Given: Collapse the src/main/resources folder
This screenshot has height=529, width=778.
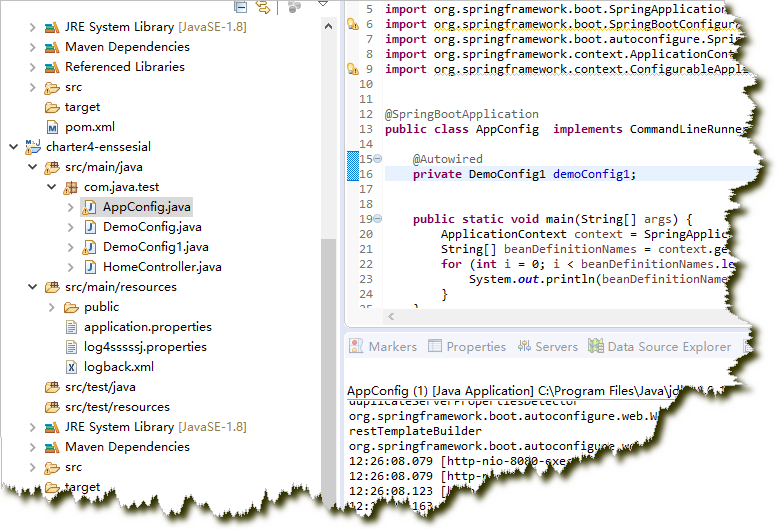Looking at the screenshot, I should coord(32,287).
